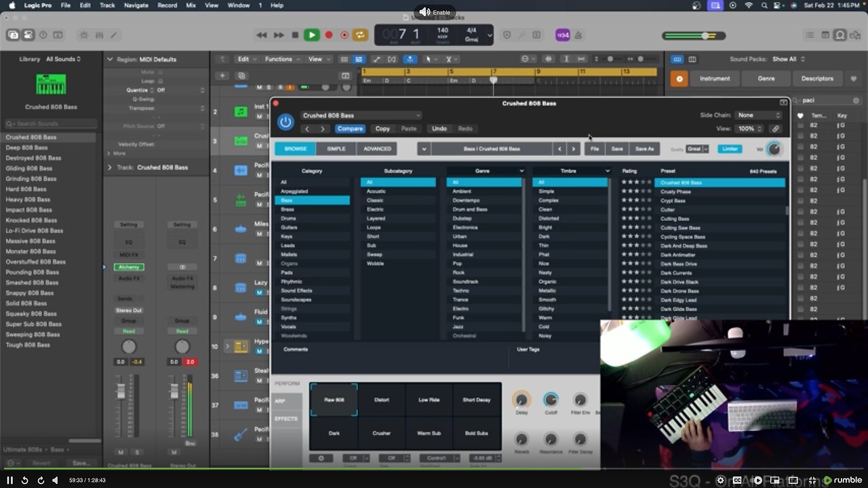Fast forward with the transport button
The width and height of the screenshot is (868, 488).
click(x=279, y=35)
